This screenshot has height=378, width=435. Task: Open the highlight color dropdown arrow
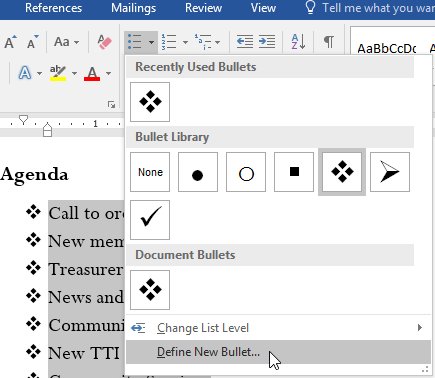click(74, 73)
